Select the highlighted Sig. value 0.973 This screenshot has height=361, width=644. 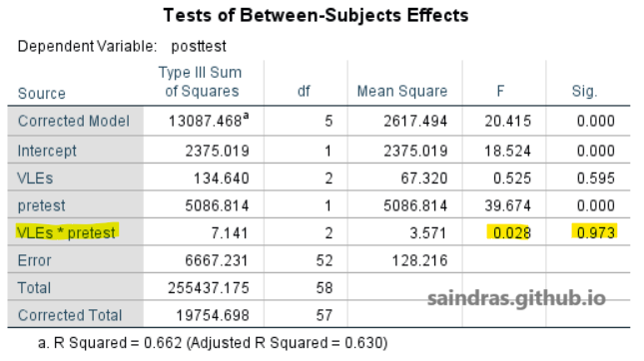[x=595, y=232]
